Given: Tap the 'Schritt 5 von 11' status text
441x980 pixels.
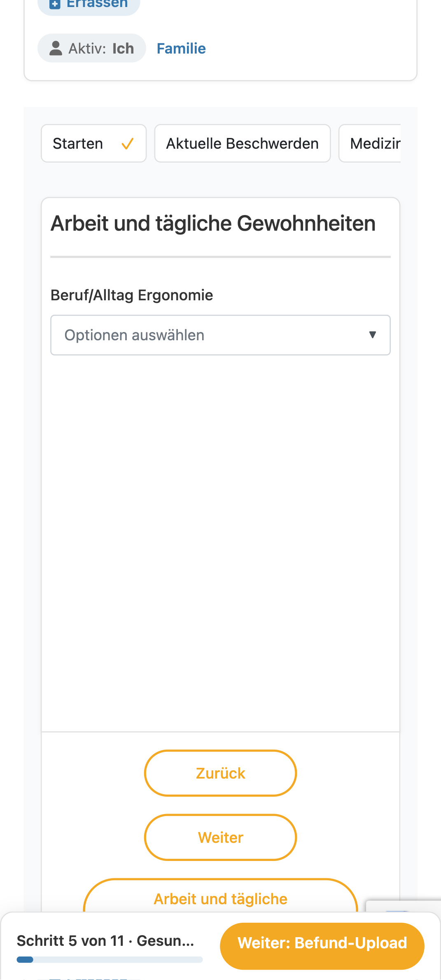Looking at the screenshot, I should [x=70, y=941].
